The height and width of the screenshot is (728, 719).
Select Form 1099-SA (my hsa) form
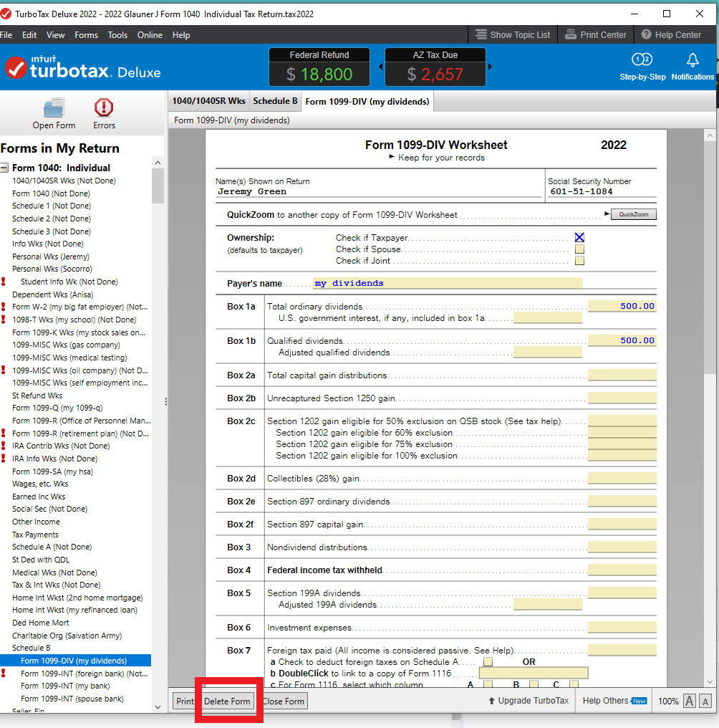click(52, 471)
